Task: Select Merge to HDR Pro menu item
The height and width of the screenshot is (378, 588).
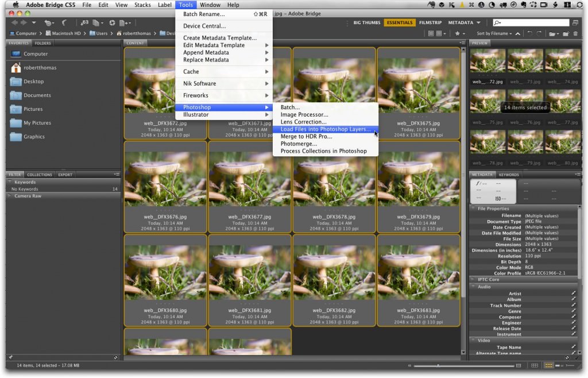Action: point(326,137)
